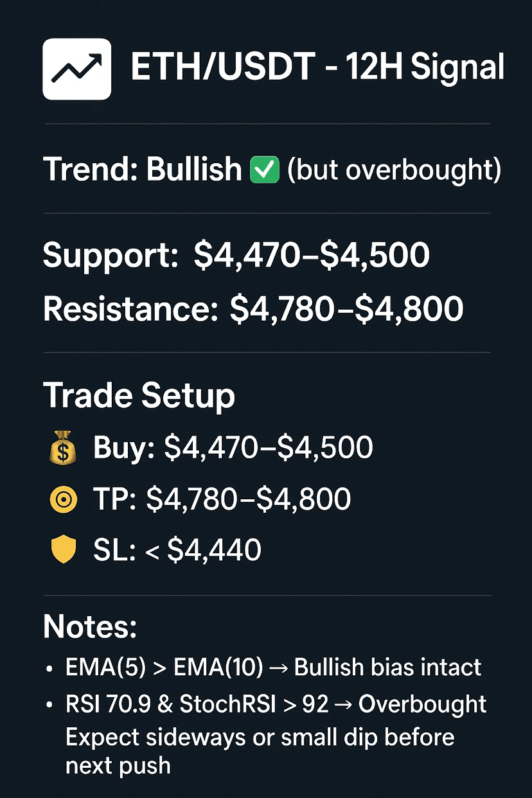
Task: Click the ETH/USDT - 12H Signal title
Action: [x=317, y=68]
